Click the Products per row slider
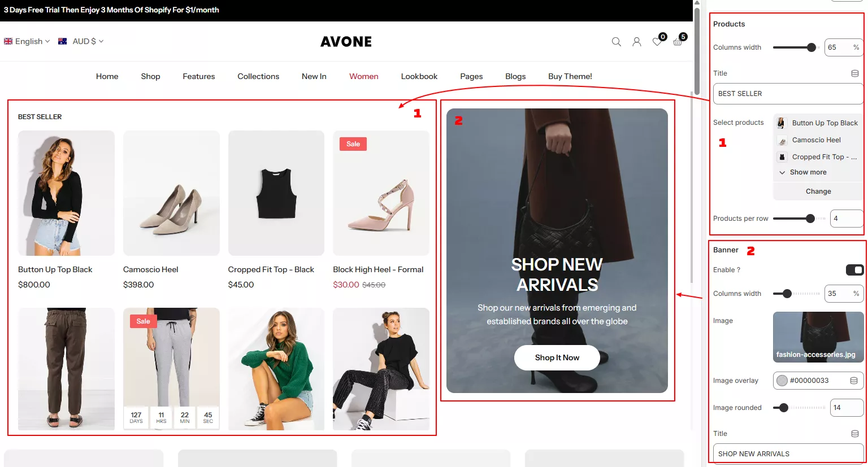 [x=793, y=219]
